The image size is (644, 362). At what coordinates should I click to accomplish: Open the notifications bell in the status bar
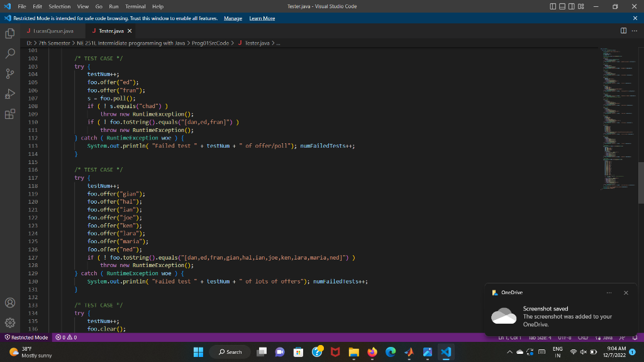pyautogui.click(x=634, y=337)
